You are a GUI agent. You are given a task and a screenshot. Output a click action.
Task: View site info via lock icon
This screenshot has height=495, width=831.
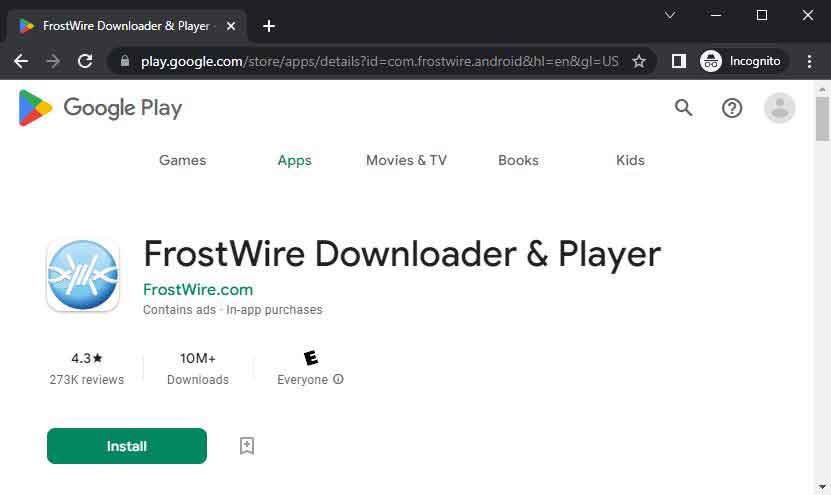[x=125, y=61]
